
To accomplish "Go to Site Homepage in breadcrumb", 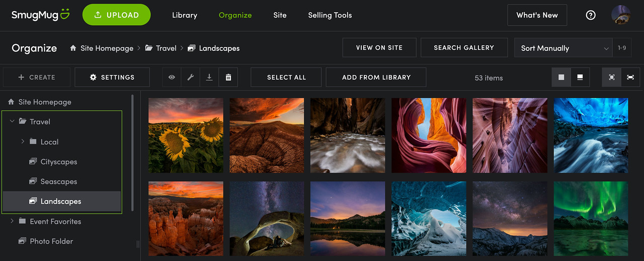I will [x=107, y=48].
